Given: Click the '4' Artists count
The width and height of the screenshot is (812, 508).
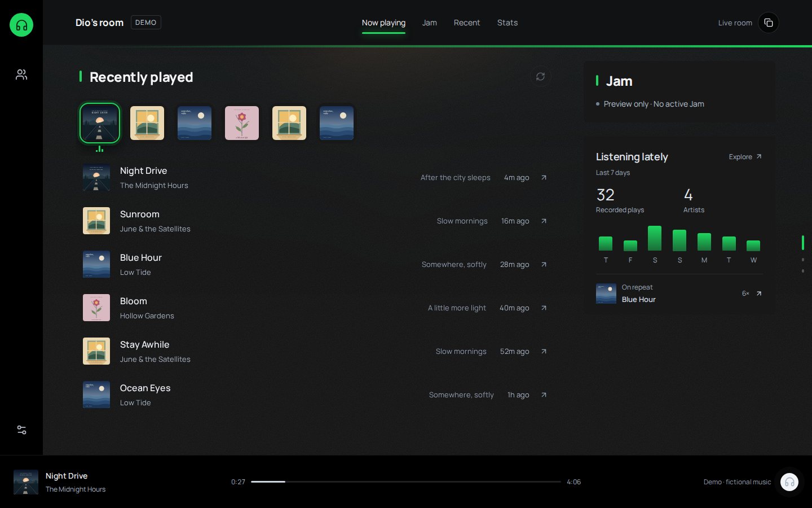Looking at the screenshot, I should point(688,195).
